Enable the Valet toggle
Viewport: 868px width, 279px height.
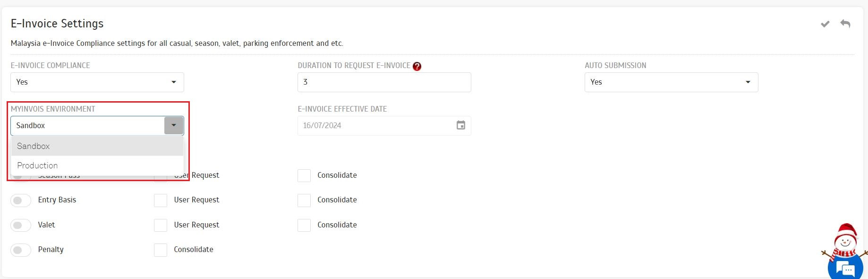[21, 225]
